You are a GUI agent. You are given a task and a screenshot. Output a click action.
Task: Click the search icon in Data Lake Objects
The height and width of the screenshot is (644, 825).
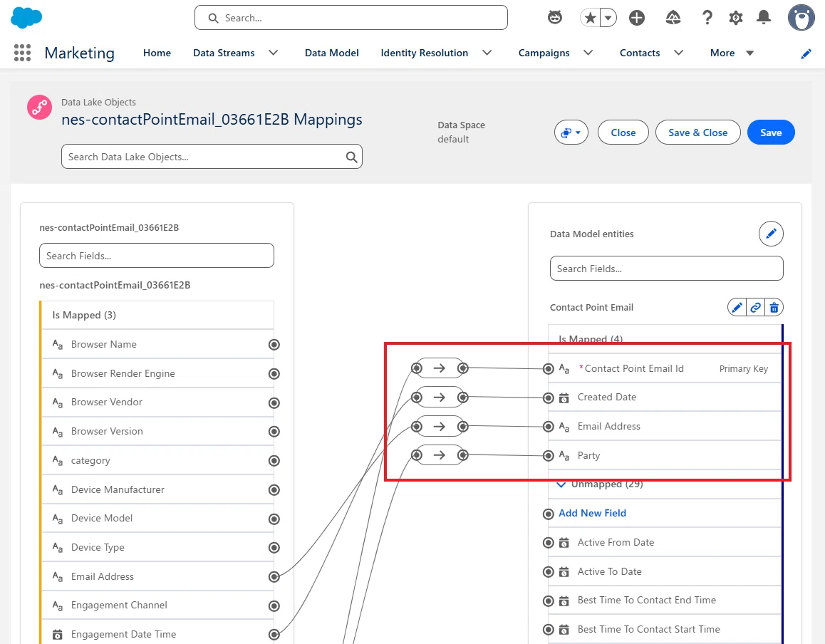(x=351, y=157)
